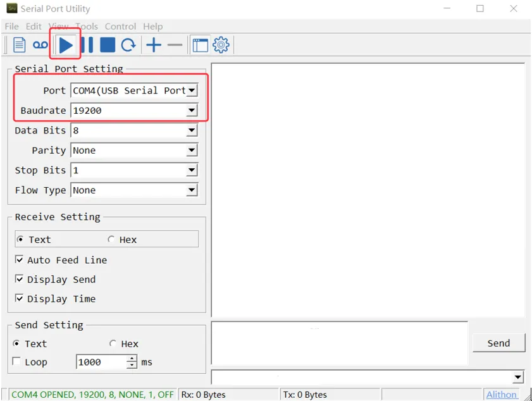Screen dimensions: 532x401
Task: Toggle the Display Time checkbox
Action: click(20, 298)
